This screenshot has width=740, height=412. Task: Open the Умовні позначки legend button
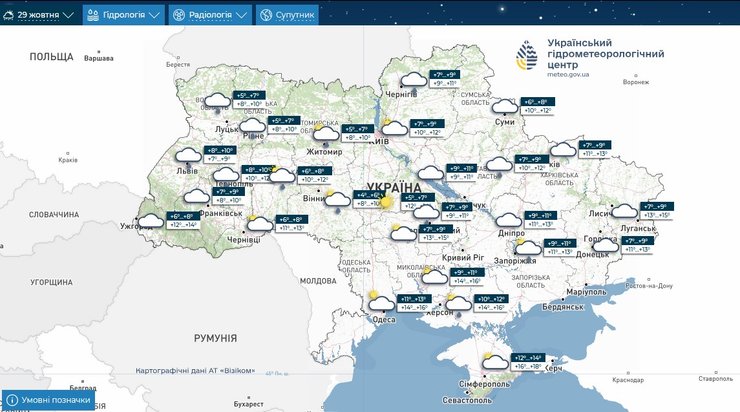pyautogui.click(x=49, y=400)
